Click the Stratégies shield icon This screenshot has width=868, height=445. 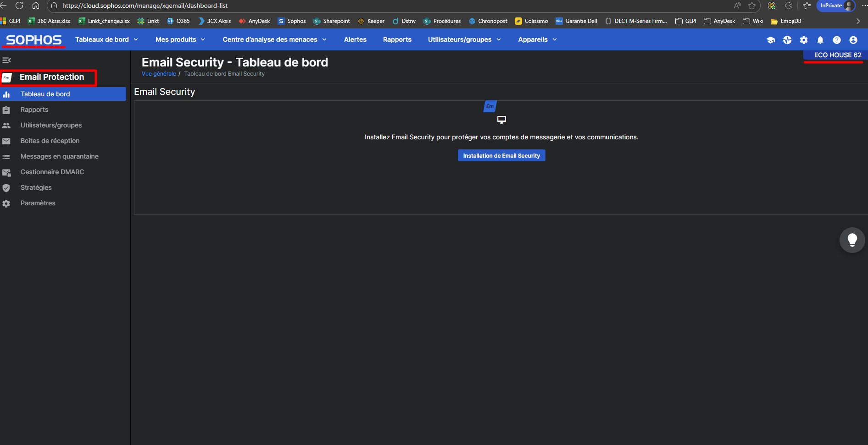coord(6,188)
